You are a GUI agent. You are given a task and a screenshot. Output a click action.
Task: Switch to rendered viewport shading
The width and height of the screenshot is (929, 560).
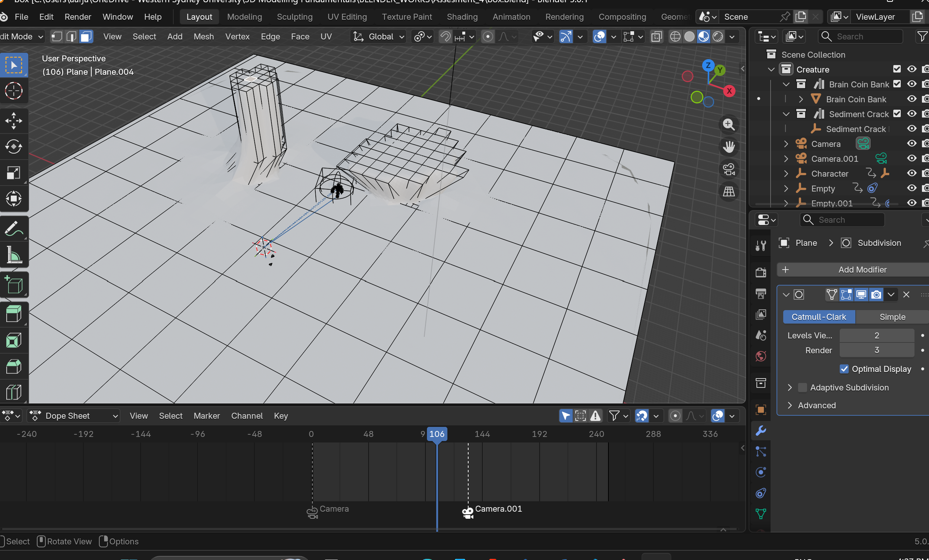click(x=718, y=36)
